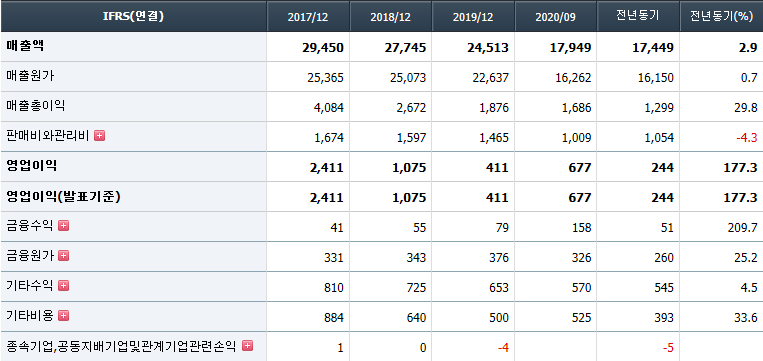Expand the 금융수익 row plus icon
The image size is (763, 361).
(63, 226)
